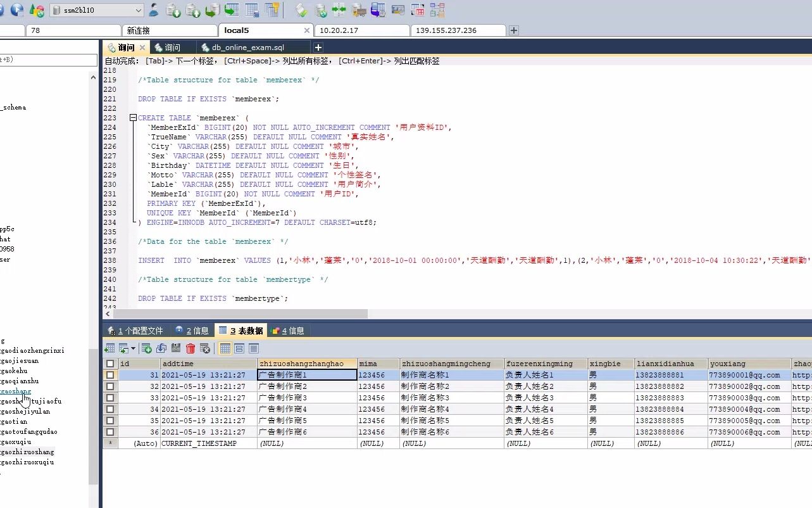Image resolution: width=812 pixels, height=508 pixels.
Task: Switch to the 10.20.2.17 connection tab
Action: tap(362, 30)
